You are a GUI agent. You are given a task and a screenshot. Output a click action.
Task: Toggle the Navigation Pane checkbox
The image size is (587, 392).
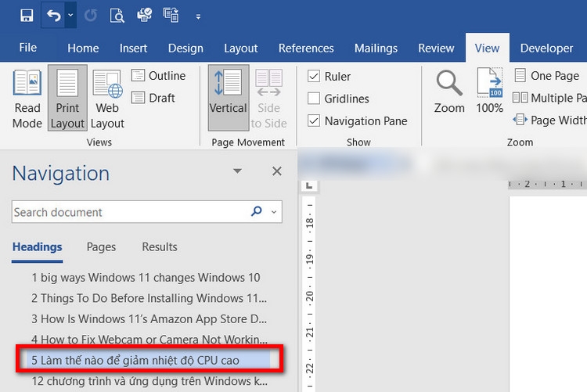pyautogui.click(x=314, y=120)
